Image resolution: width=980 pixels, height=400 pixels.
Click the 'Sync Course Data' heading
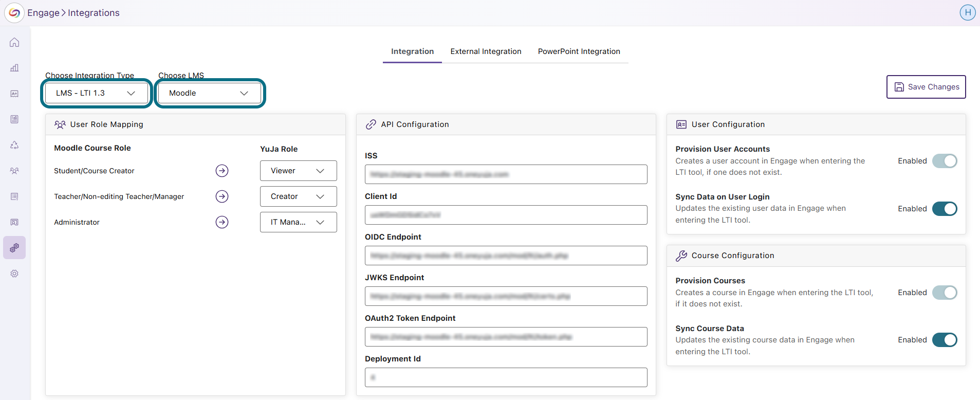pyautogui.click(x=710, y=329)
